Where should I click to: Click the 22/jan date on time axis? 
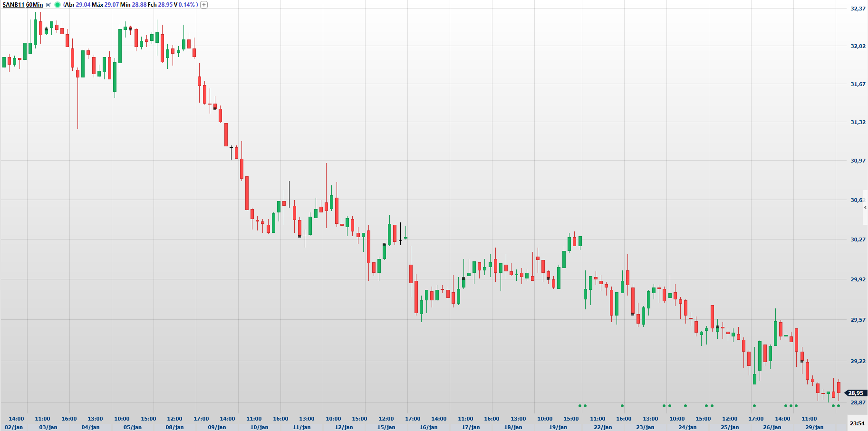603,427
